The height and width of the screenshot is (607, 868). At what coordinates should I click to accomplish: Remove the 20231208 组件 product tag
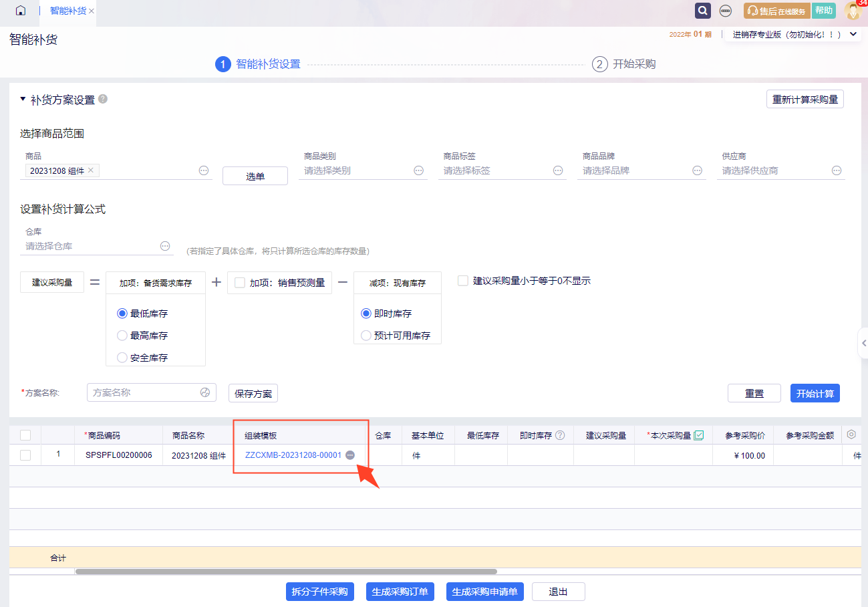pyautogui.click(x=91, y=170)
